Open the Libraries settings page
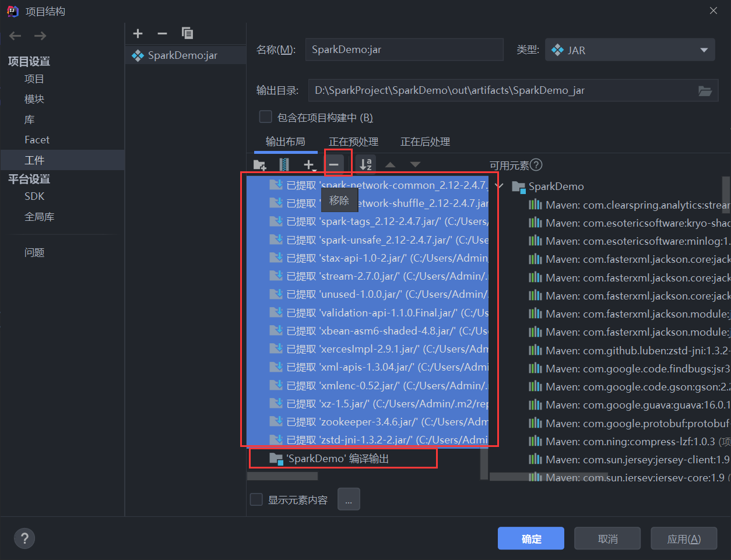 coord(30,119)
